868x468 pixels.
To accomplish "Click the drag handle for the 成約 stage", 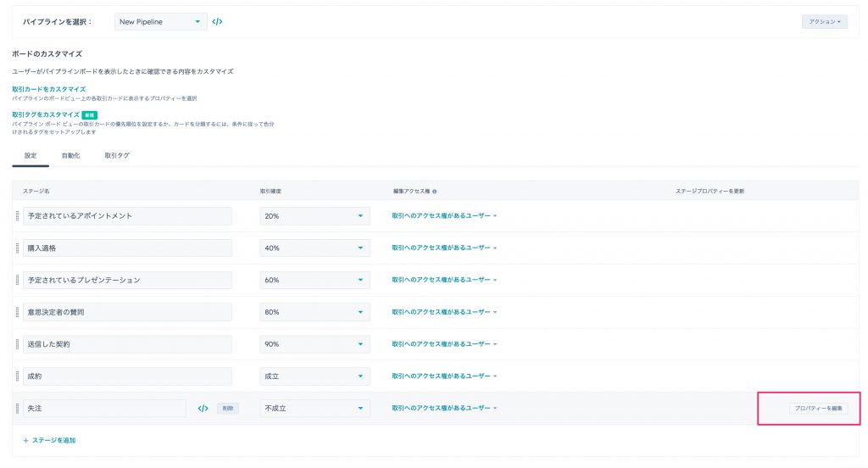I will click(x=17, y=376).
